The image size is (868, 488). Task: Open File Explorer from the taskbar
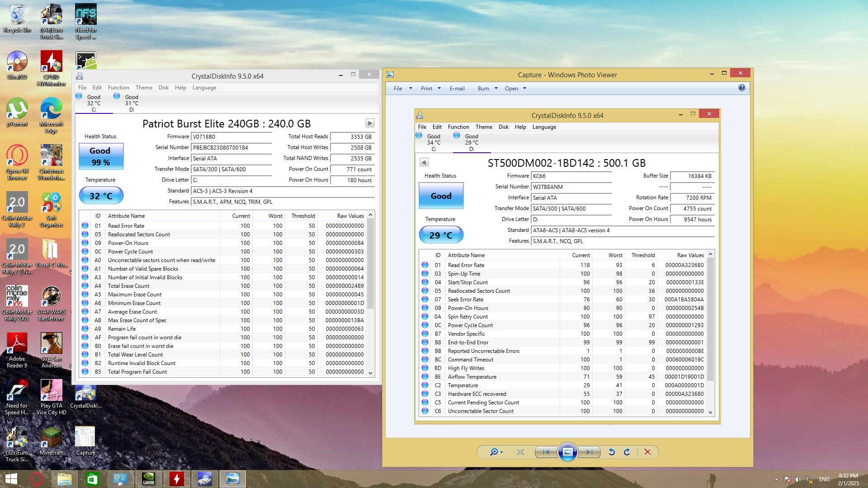[64, 479]
